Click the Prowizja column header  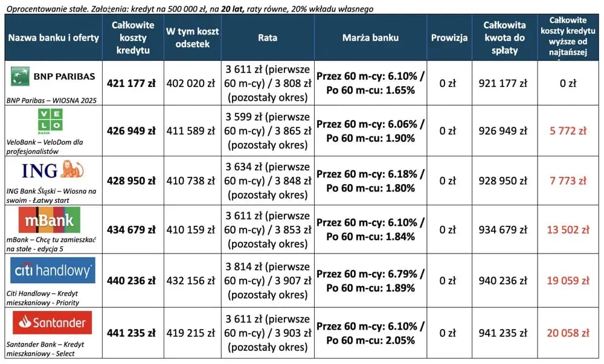pyautogui.click(x=449, y=37)
